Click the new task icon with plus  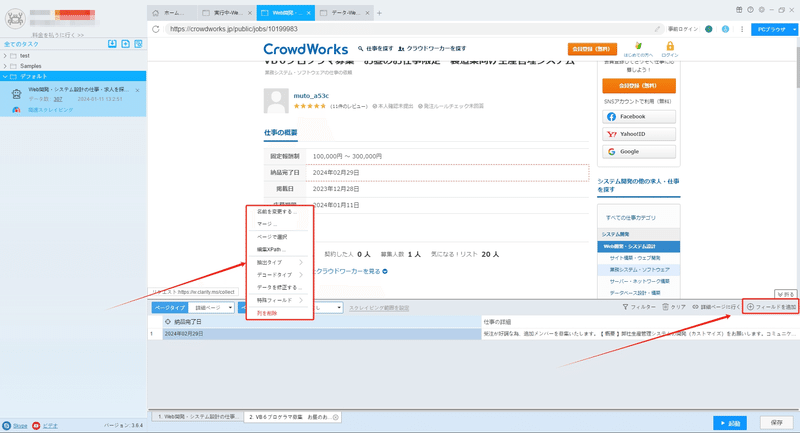click(126, 44)
